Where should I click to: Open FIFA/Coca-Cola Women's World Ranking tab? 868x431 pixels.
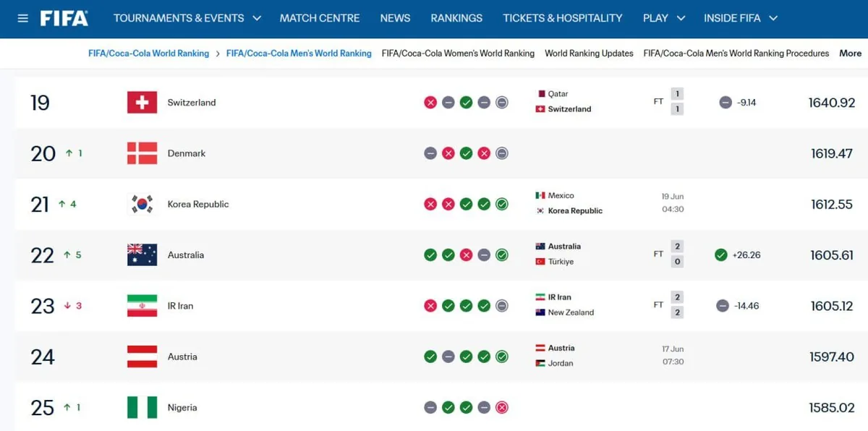(458, 54)
